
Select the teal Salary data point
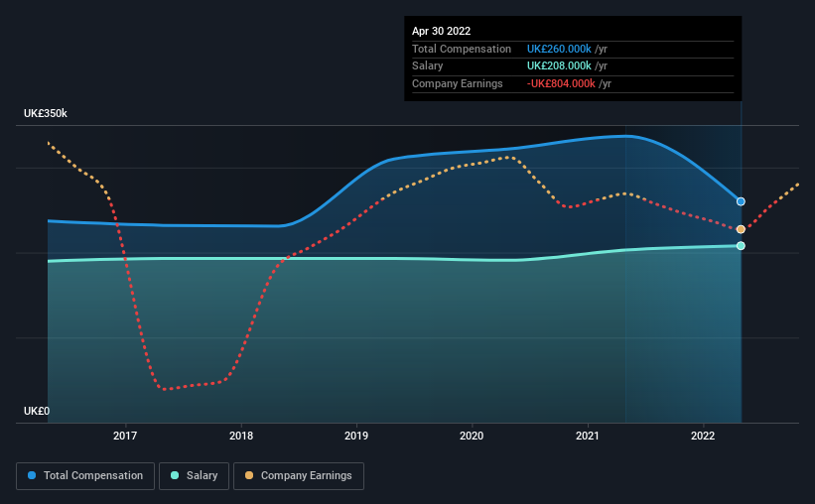741,246
